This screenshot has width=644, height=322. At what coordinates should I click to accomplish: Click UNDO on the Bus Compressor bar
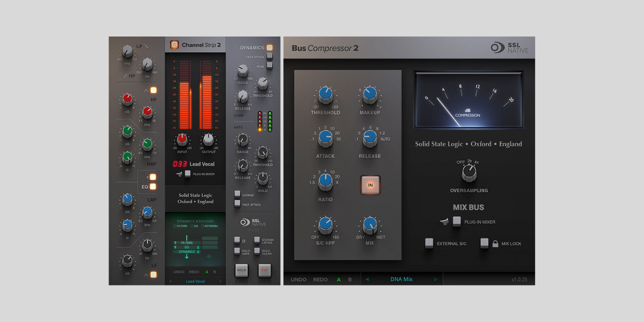299,280
